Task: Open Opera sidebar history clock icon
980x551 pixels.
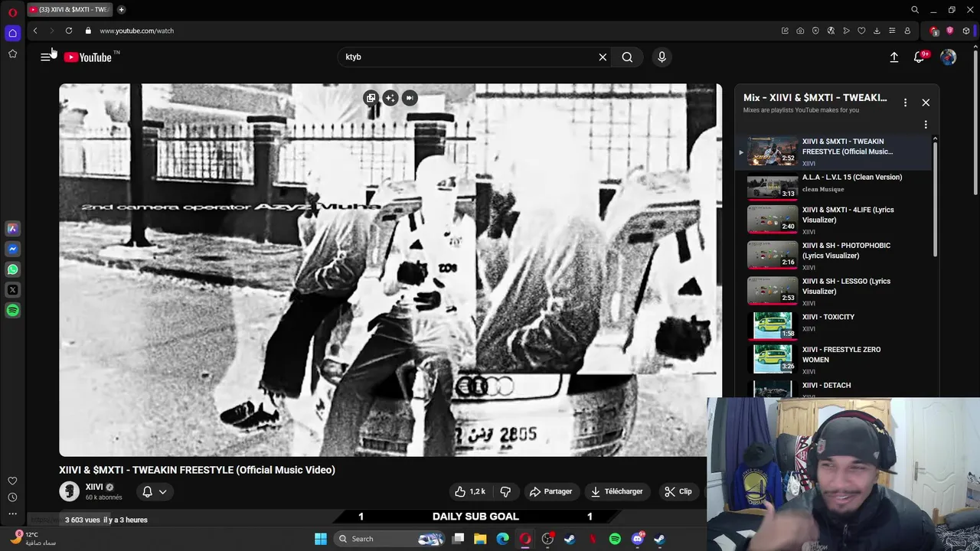Action: click(x=12, y=497)
